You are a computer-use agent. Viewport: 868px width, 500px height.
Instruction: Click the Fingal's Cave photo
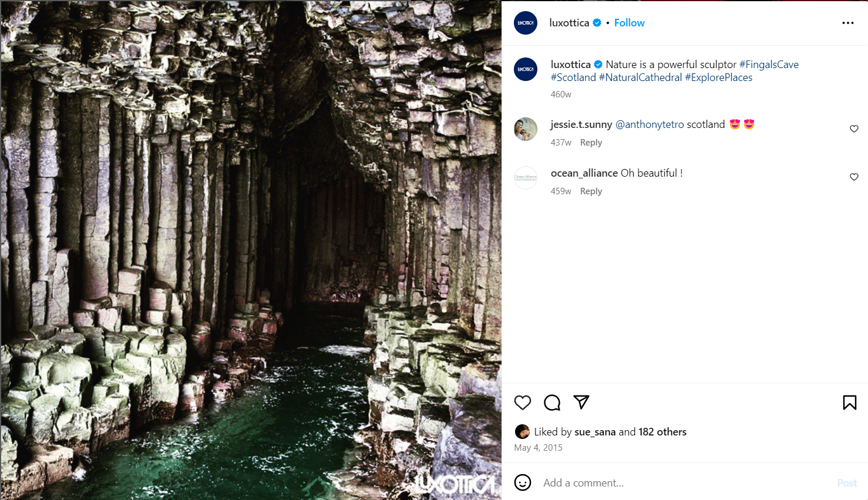click(x=251, y=250)
